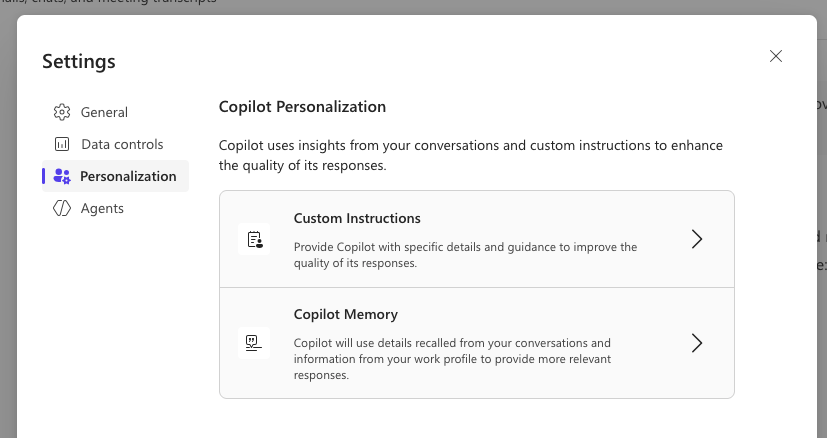Viewport: 827px width, 438px height.
Task: Click the Custom Instructions document icon
Action: tap(254, 239)
